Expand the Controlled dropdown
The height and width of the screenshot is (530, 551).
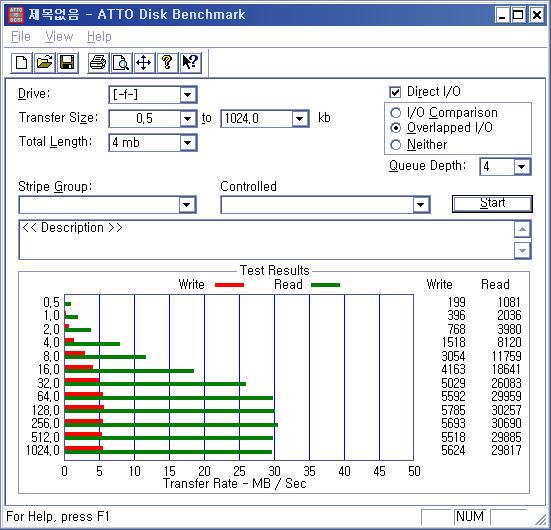(x=421, y=205)
